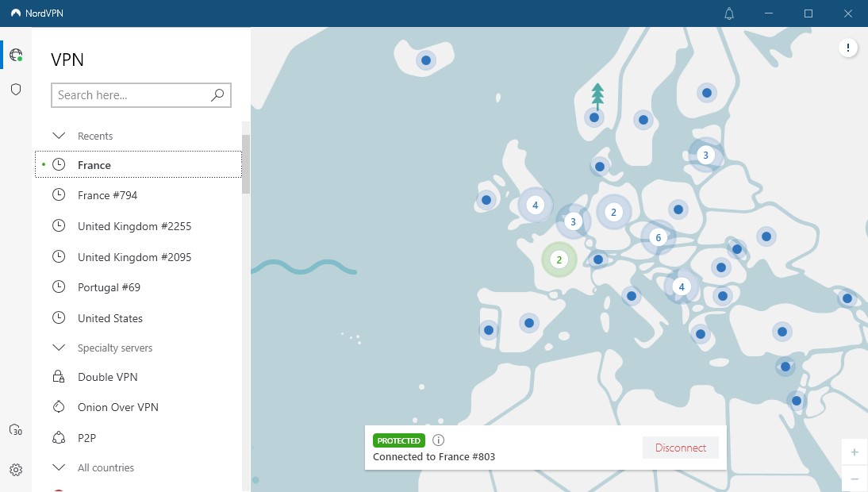Select the Turkey server pin on map
868x492 pixels.
pyautogui.click(x=782, y=332)
